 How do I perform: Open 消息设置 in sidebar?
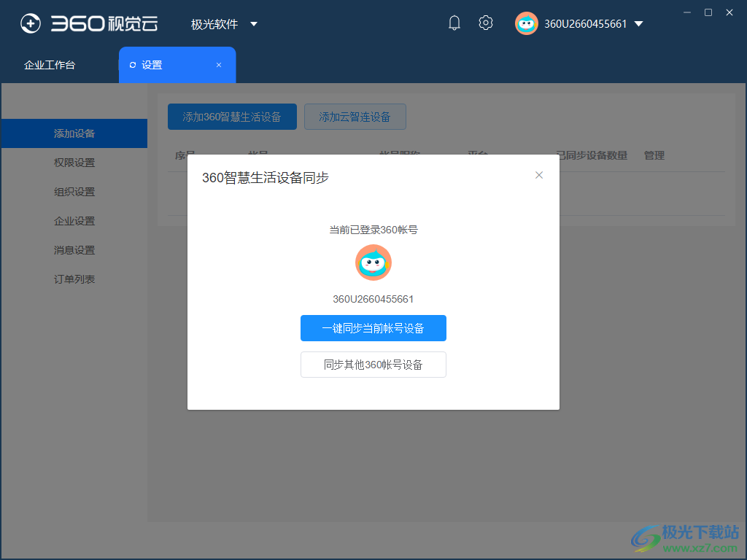pyautogui.click(x=74, y=250)
